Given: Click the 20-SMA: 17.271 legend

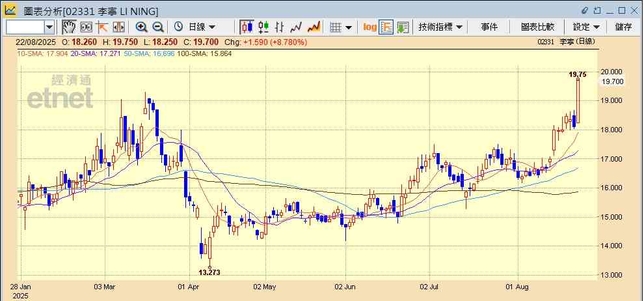Looking at the screenshot, I should pyautogui.click(x=95, y=53).
